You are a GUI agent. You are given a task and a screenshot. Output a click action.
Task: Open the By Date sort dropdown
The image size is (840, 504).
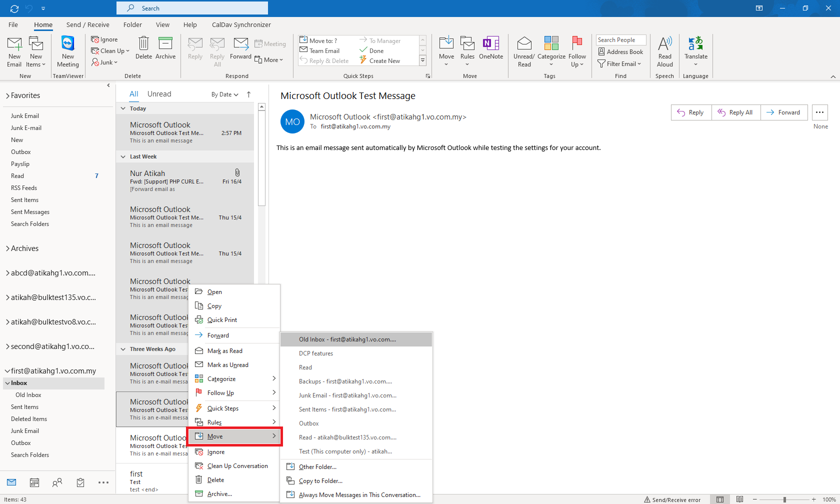[224, 94]
